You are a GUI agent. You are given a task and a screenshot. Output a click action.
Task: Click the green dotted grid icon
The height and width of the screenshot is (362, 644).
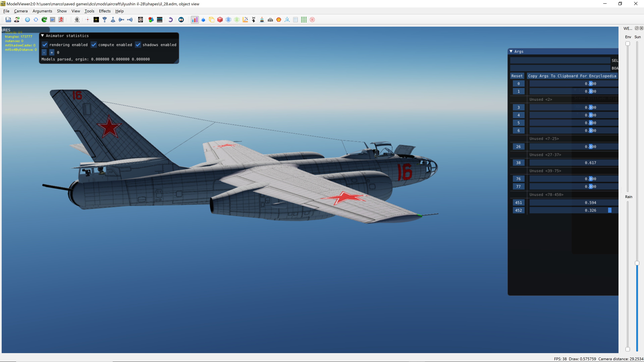coord(304,20)
